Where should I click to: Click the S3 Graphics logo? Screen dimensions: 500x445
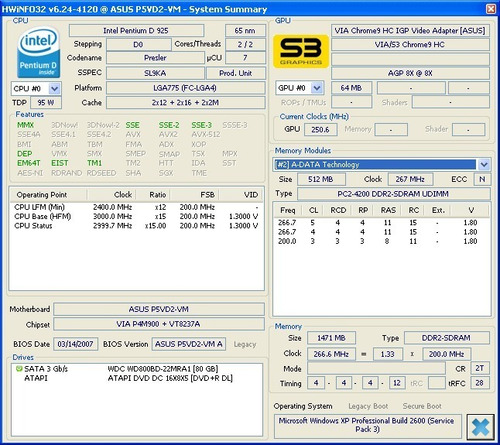(x=301, y=52)
